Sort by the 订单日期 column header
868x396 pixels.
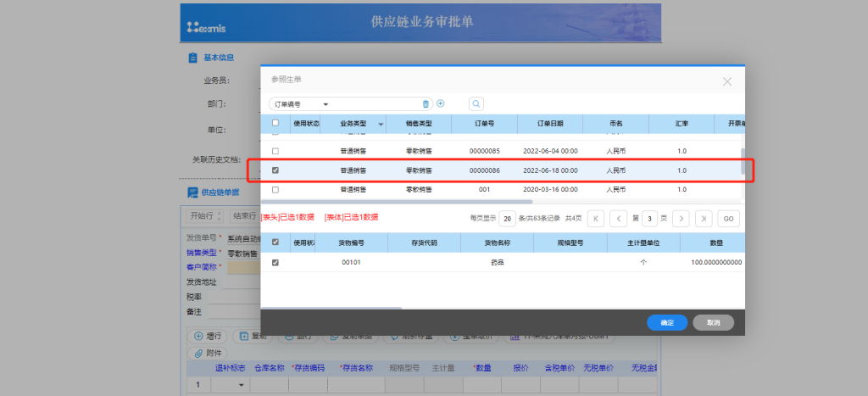pyautogui.click(x=549, y=124)
